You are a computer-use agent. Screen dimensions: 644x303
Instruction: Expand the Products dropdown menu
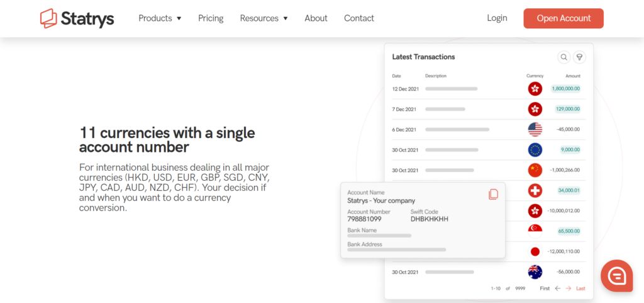pos(160,18)
